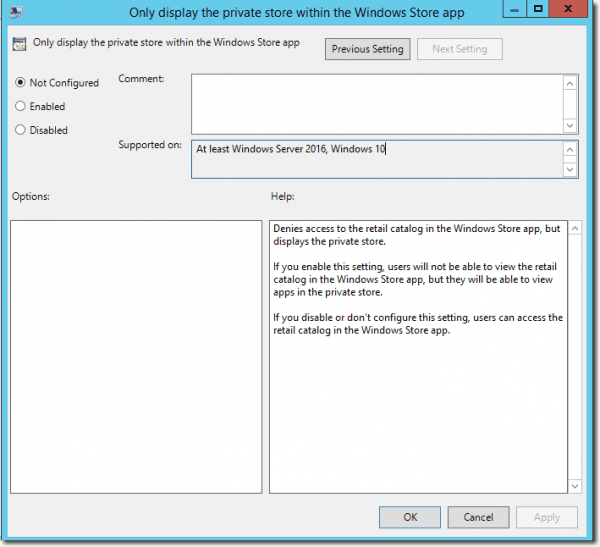Click the Supported on text field
This screenshot has width=600, height=547.
[x=377, y=159]
